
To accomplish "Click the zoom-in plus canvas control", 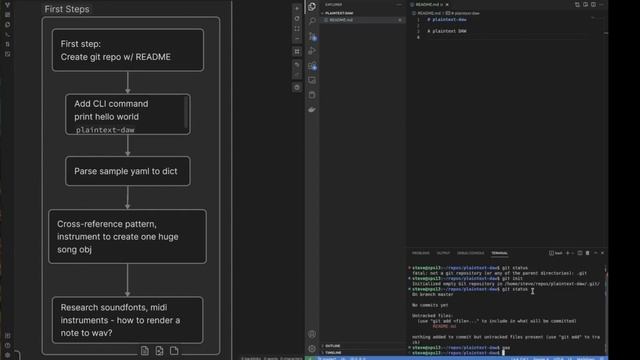I will (297, 9).
